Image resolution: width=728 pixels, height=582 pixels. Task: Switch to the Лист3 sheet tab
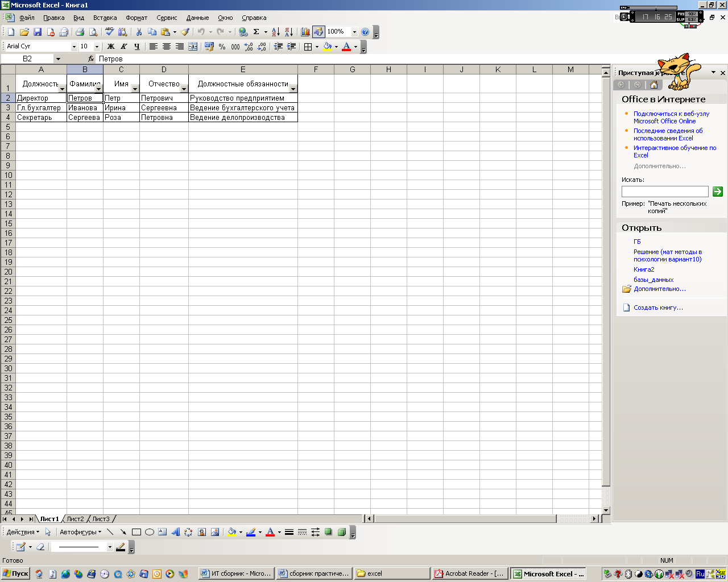(x=101, y=519)
